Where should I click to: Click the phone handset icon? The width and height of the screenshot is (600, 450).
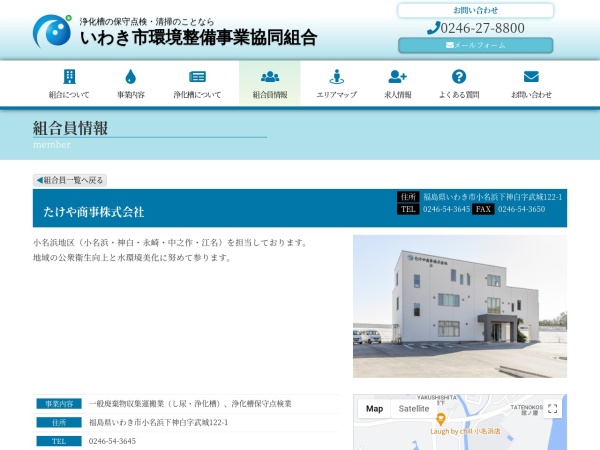433,28
